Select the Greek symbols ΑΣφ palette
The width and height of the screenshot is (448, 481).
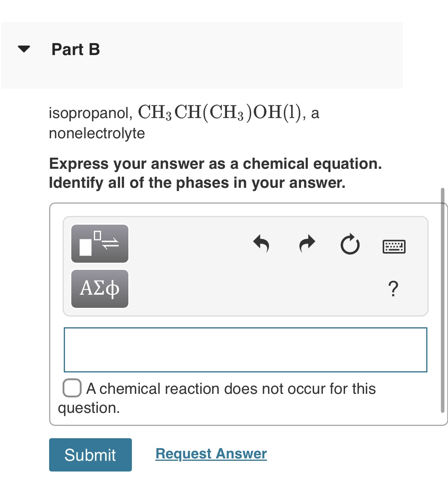[99, 289]
